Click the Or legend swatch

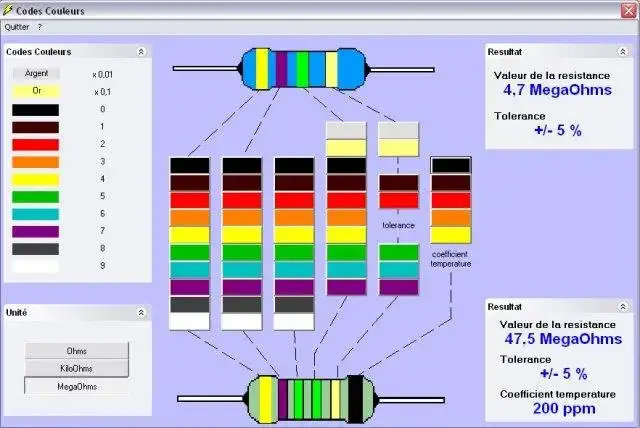pyautogui.click(x=36, y=91)
